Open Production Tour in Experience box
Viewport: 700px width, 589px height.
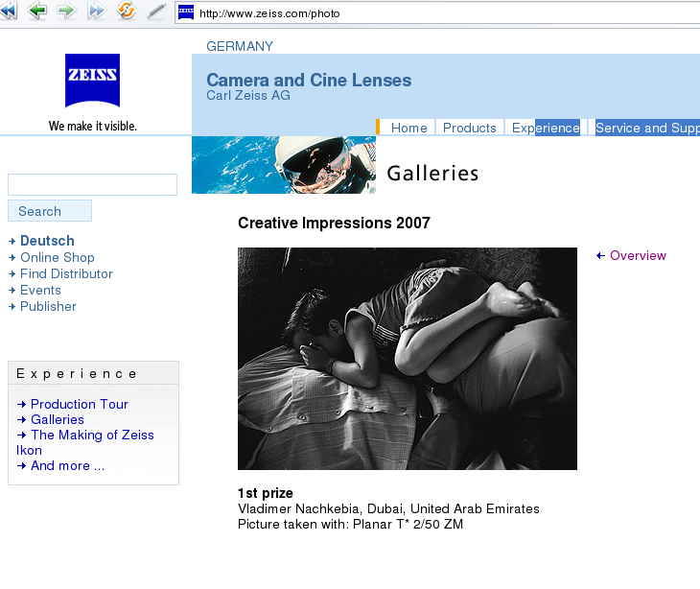click(x=80, y=404)
